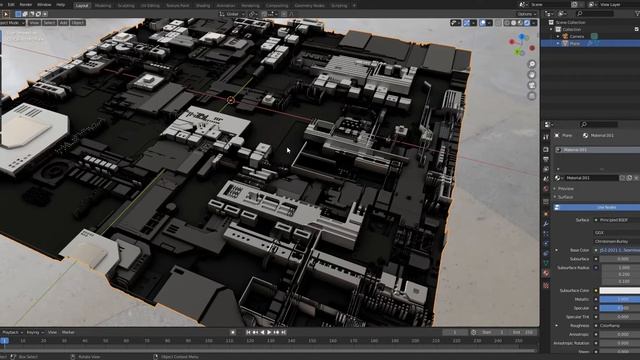Switch to wireframe shading mode
This screenshot has height=360, width=640.
[x=507, y=23]
